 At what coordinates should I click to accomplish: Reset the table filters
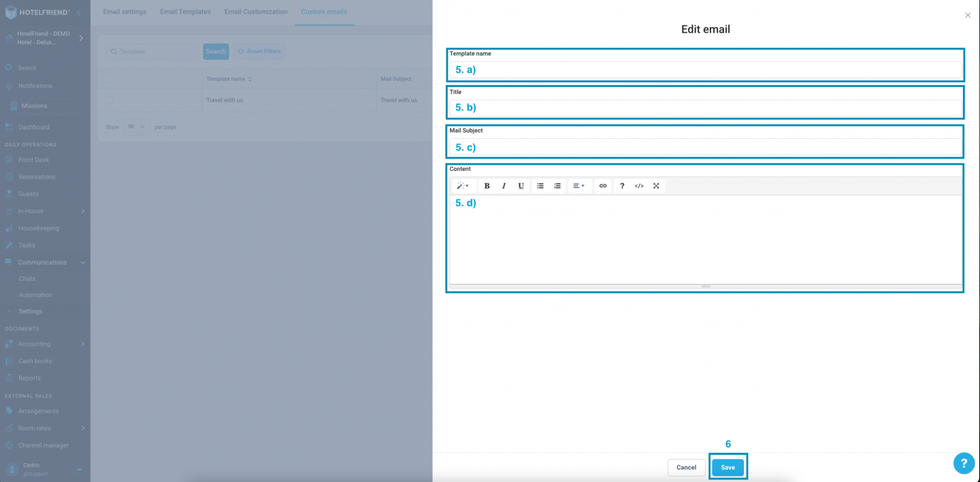tap(259, 51)
